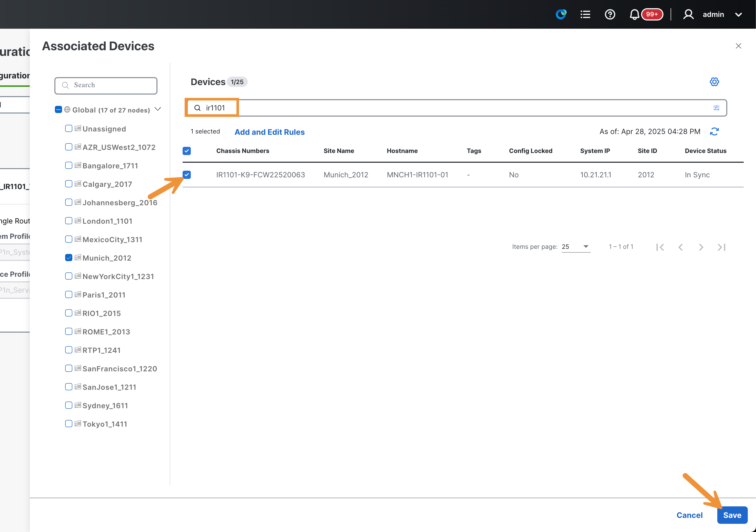Viewport: 756px width, 532px height.
Task: Toggle the select-all header checkbox
Action: coord(187,151)
